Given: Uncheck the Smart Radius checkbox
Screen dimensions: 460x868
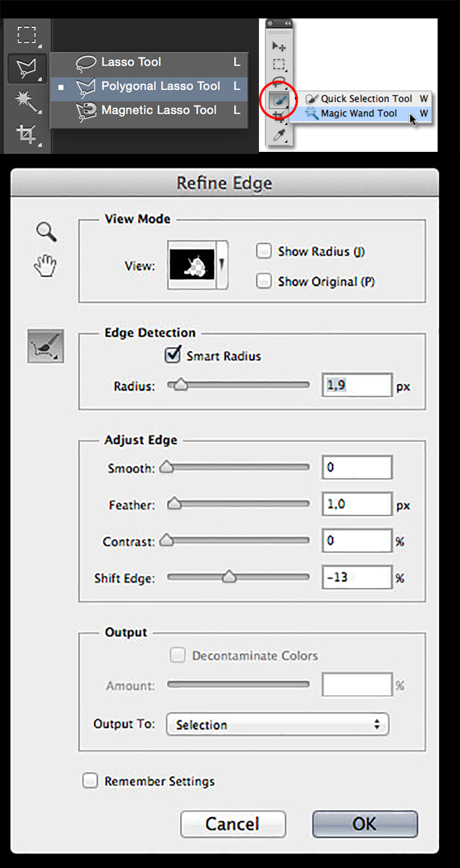Looking at the screenshot, I should [173, 356].
